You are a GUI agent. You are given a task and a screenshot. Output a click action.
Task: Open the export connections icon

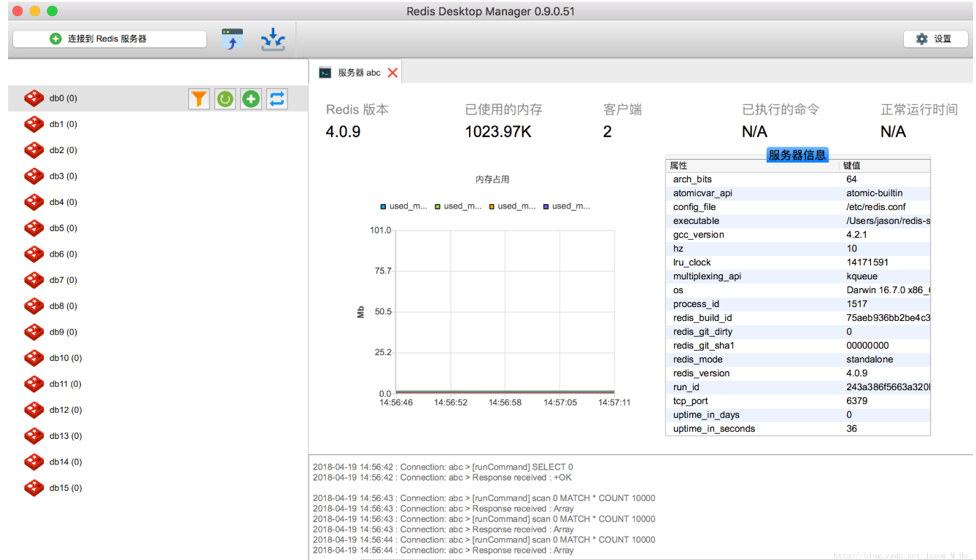273,39
